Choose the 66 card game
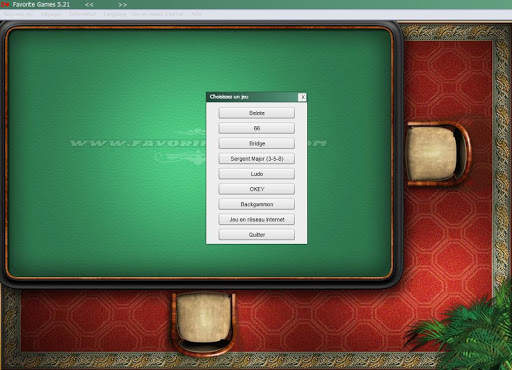 click(257, 128)
